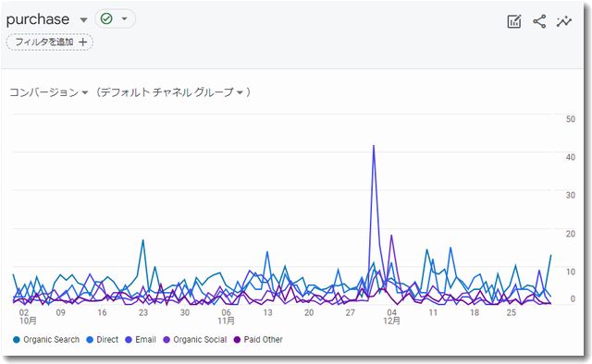Click the 16 date axis label
Viewport: 592px width, 364px height.
point(102,312)
